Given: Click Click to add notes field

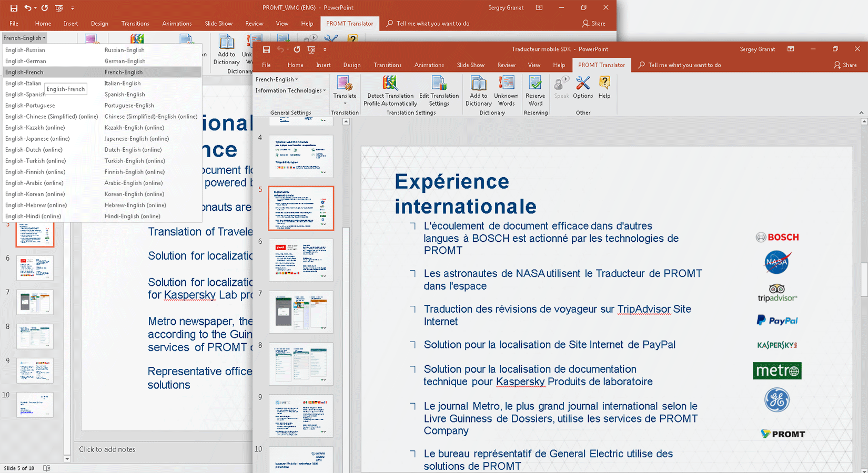Looking at the screenshot, I should (x=107, y=449).
